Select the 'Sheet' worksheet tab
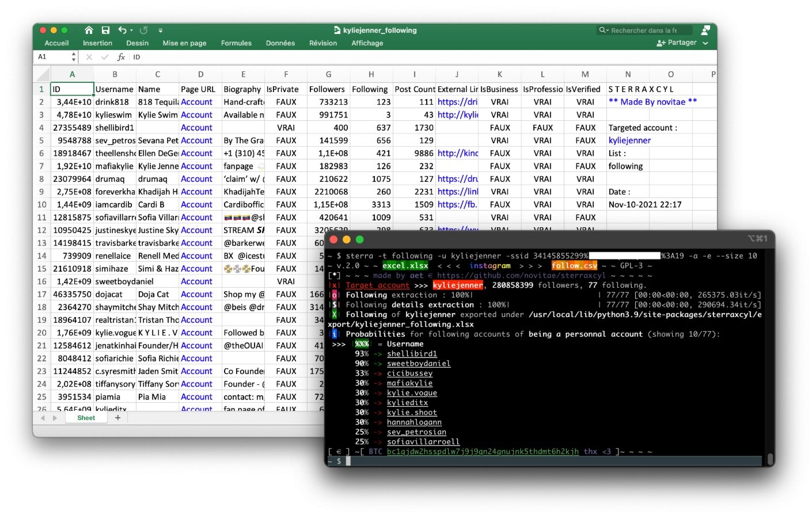 (86, 418)
